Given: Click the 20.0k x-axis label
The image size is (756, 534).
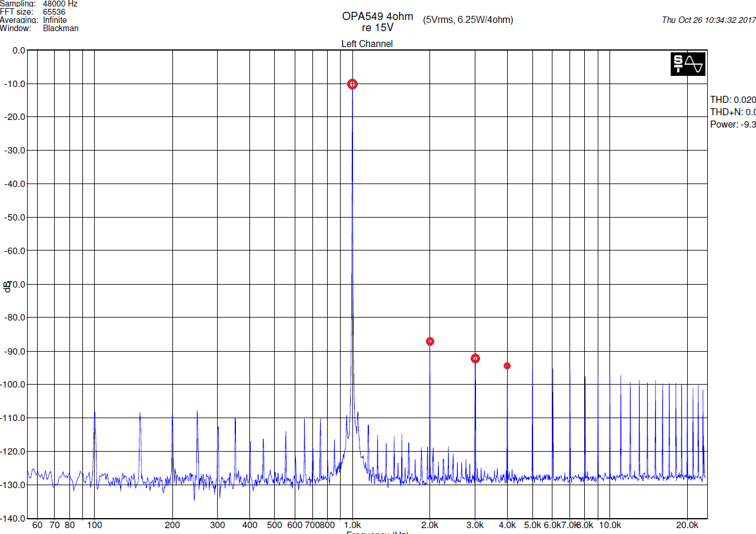Looking at the screenshot, I should (x=688, y=525).
